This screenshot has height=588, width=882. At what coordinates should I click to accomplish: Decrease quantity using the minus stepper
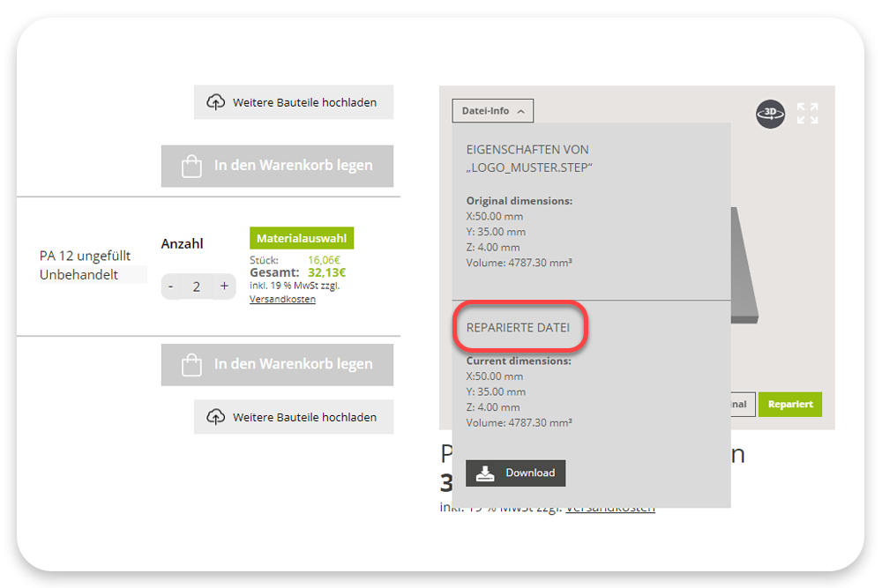(x=170, y=286)
